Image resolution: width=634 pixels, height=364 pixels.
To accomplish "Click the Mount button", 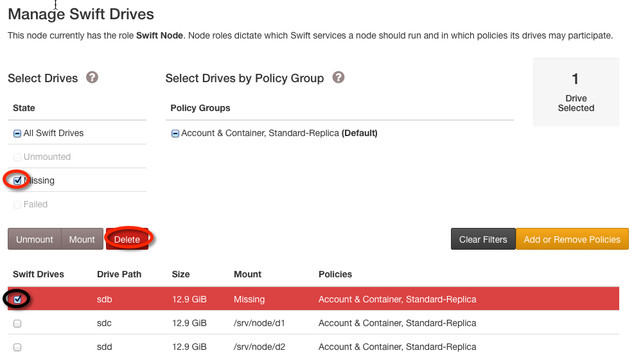I will [x=82, y=239].
